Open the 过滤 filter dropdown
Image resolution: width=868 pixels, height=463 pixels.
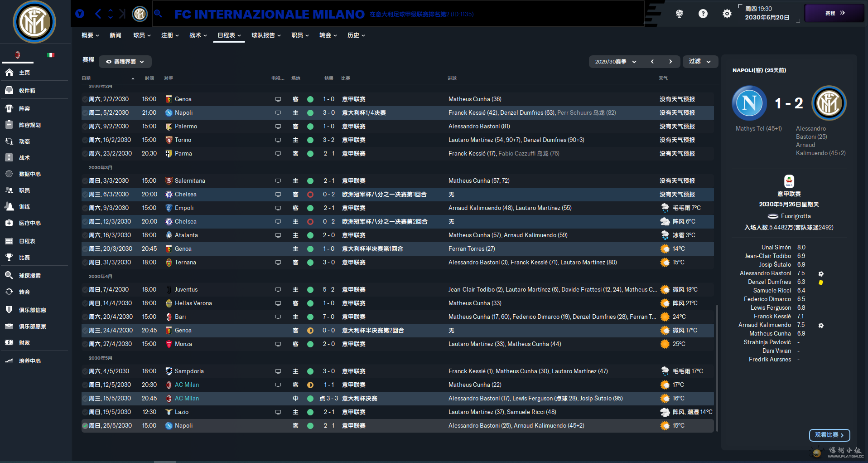coord(700,61)
